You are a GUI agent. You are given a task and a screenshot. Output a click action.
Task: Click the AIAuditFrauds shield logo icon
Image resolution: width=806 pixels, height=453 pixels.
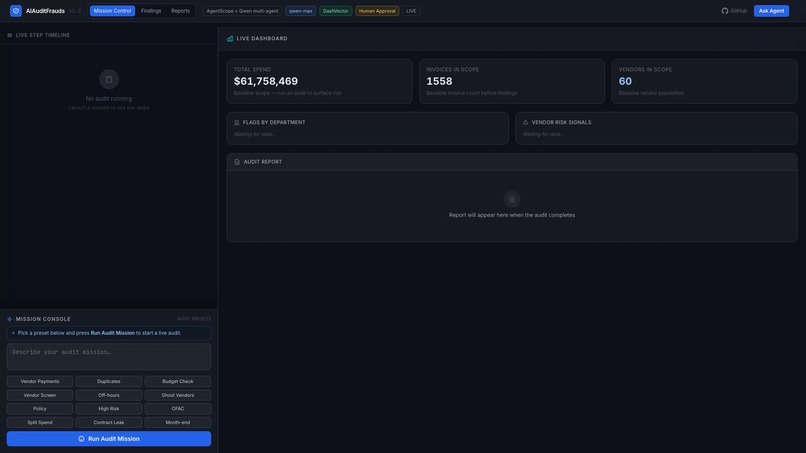[x=16, y=11]
